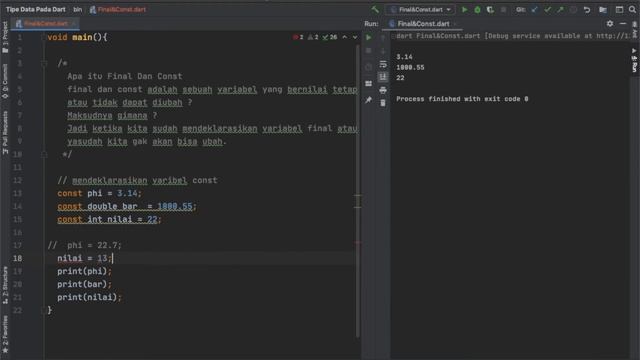Viewport: 640px width, 360px height.
Task: Pin the Run tab with the pin icon
Action: pyautogui.click(x=369, y=100)
